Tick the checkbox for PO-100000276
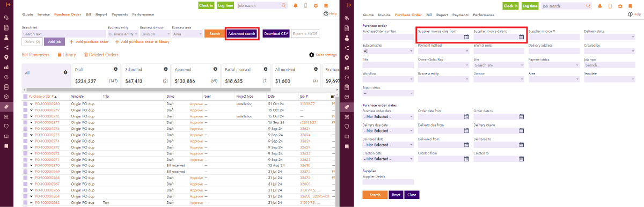The height and width of the screenshot is (207, 644). point(25,129)
